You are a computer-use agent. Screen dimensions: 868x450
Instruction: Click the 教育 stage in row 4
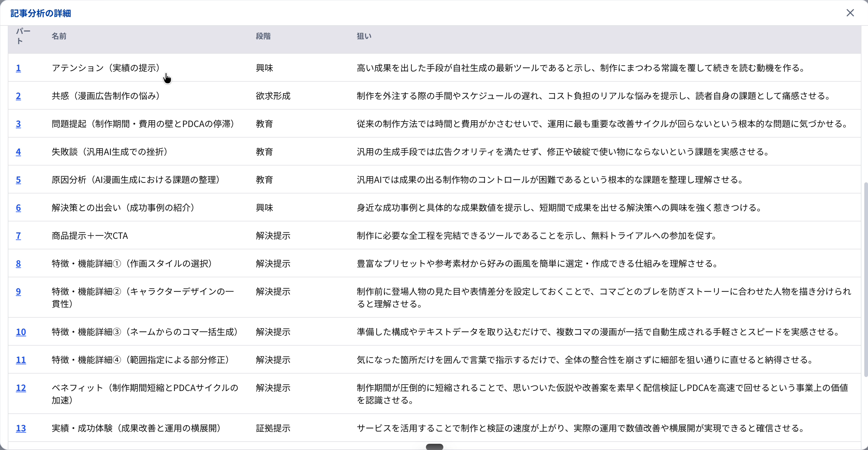pos(264,152)
